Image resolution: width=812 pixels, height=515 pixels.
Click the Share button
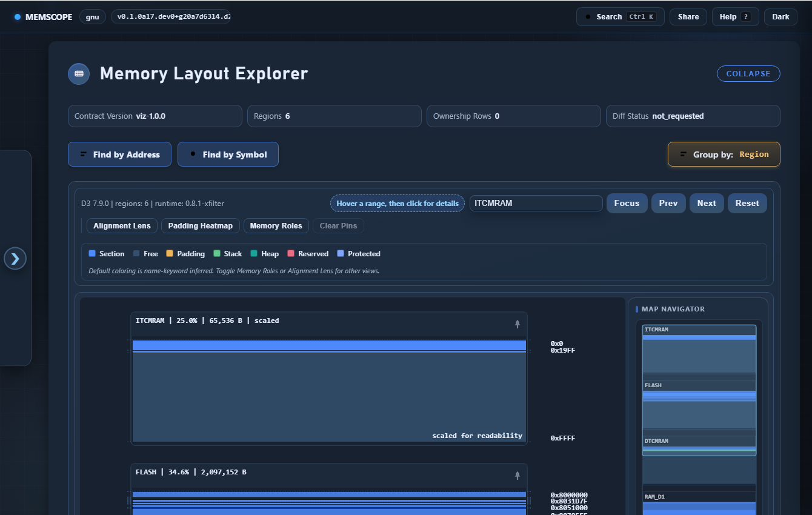click(x=688, y=17)
